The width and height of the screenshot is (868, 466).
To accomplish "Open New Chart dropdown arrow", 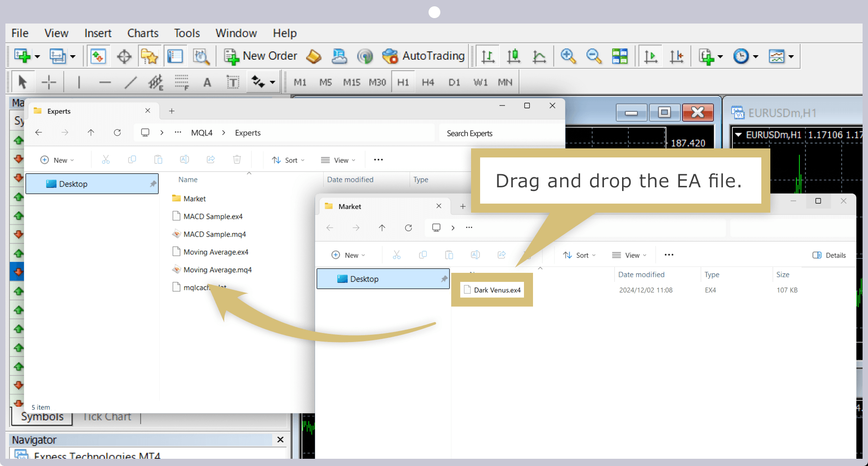I will click(38, 57).
